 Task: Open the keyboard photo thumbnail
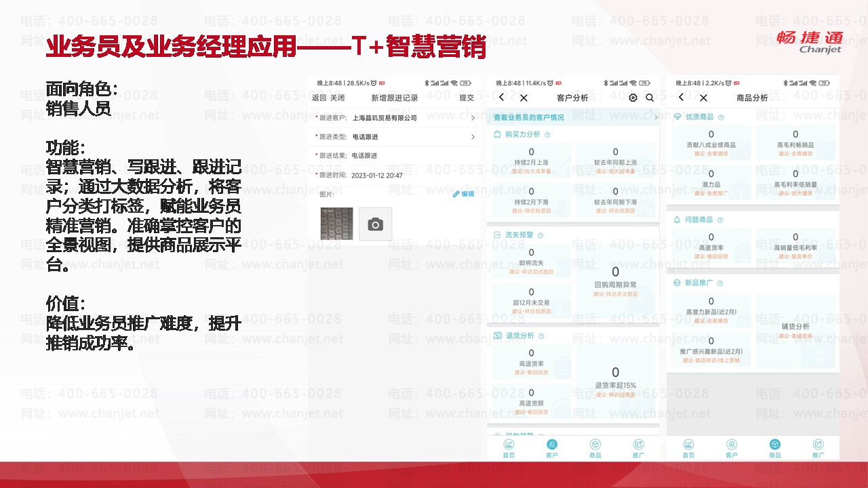coord(336,224)
